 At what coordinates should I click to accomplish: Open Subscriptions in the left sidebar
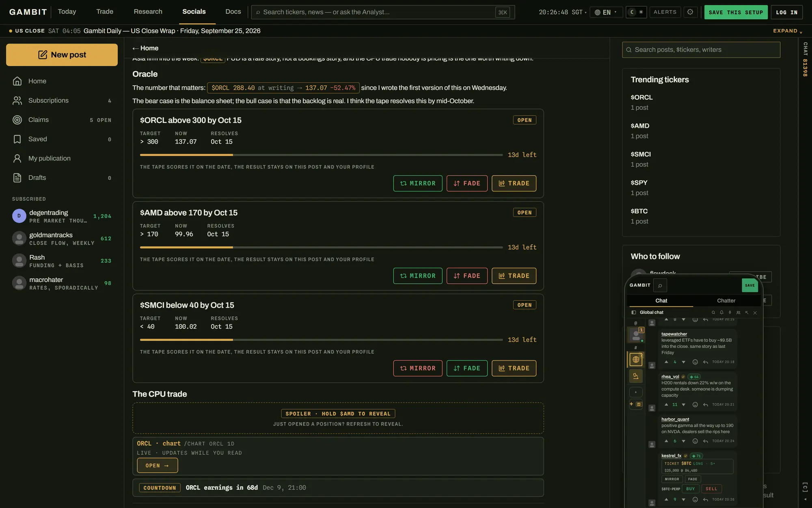[x=62, y=100]
